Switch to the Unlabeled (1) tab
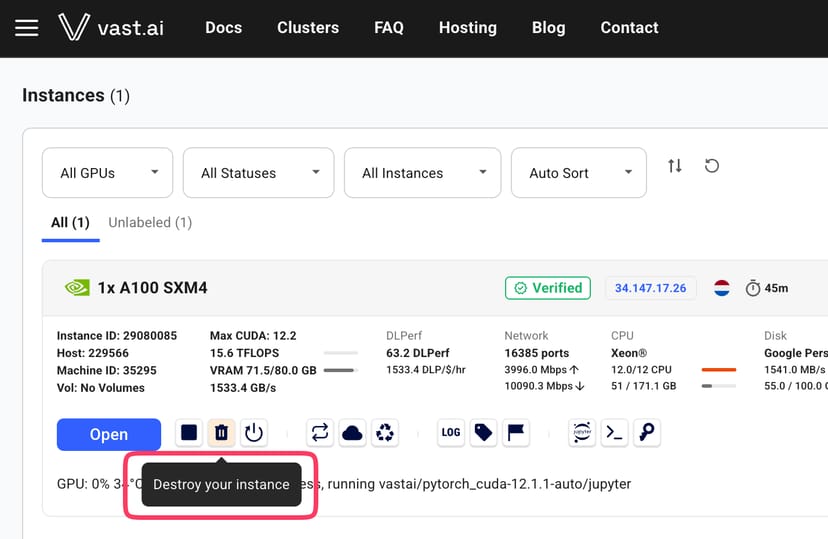The height and width of the screenshot is (539, 828). tap(150, 222)
